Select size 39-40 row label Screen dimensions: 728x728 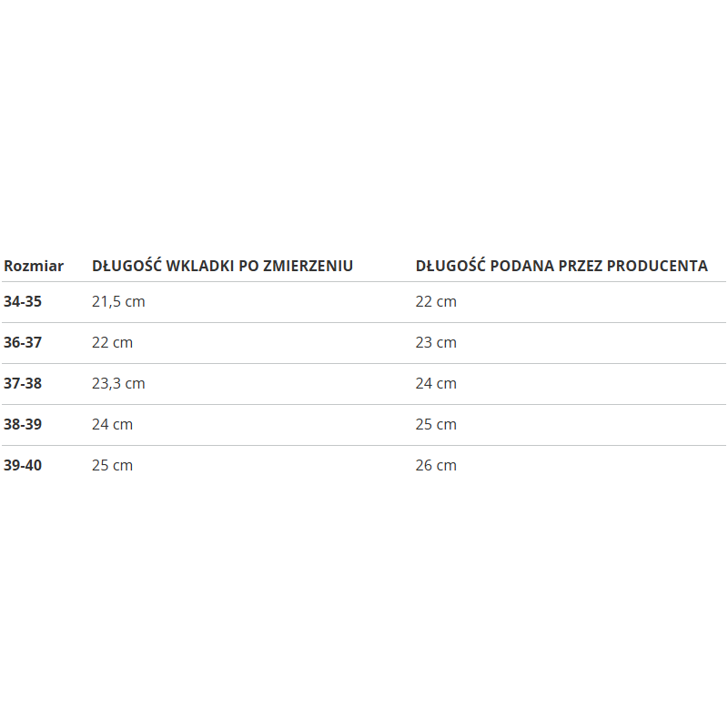23,465
